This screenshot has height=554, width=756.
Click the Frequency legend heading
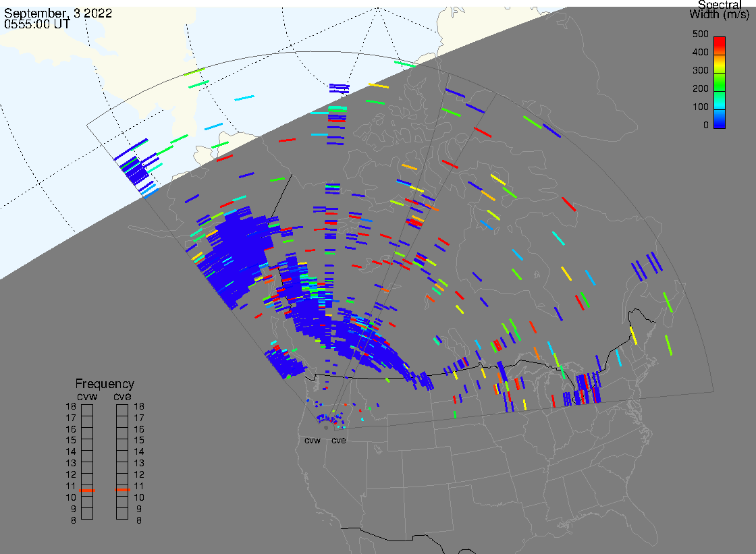[105, 384]
